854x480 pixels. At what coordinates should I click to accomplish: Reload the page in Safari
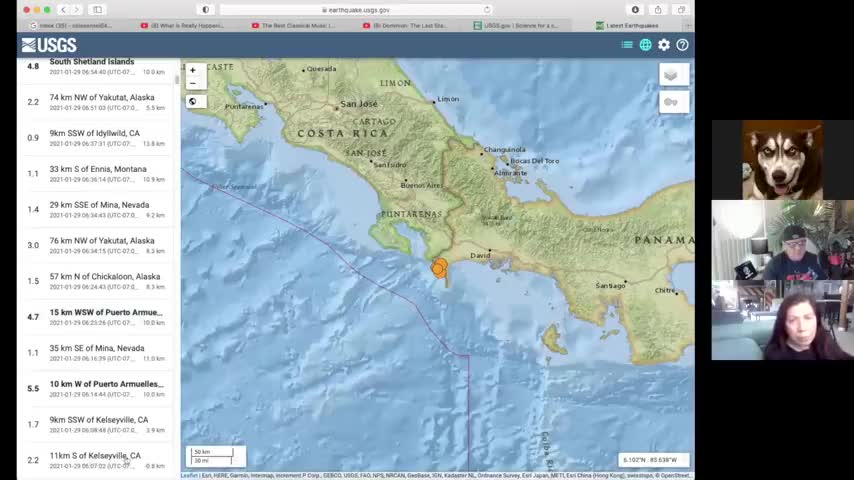click(486, 10)
